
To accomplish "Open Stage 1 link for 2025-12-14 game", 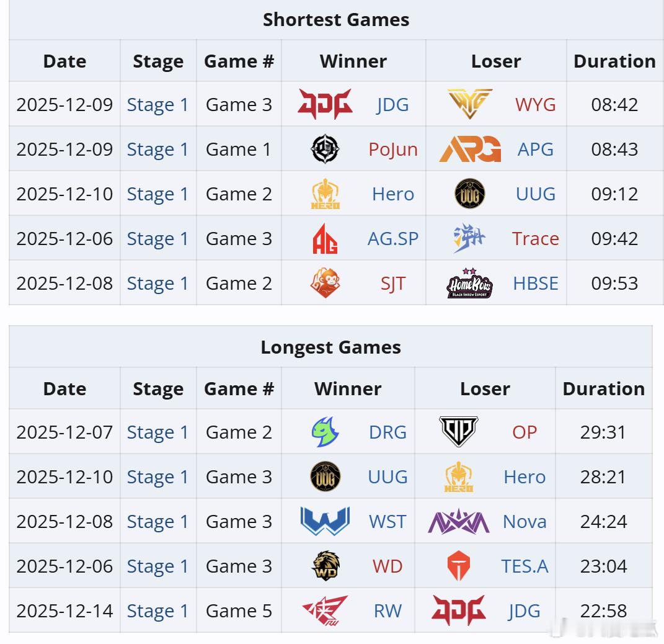I will (x=157, y=610).
